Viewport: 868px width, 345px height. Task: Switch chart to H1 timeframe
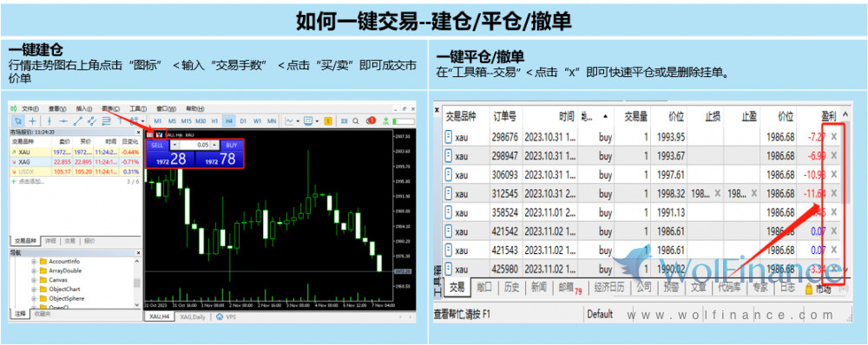[214, 121]
